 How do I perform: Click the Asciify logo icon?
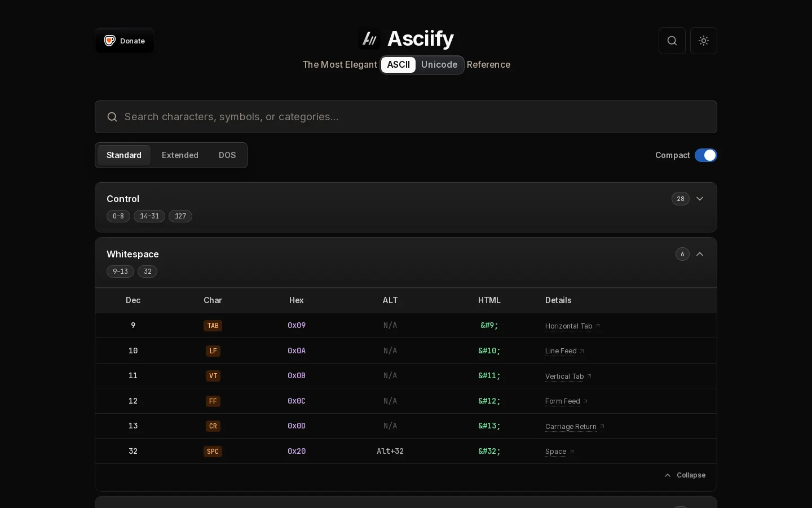coord(369,39)
